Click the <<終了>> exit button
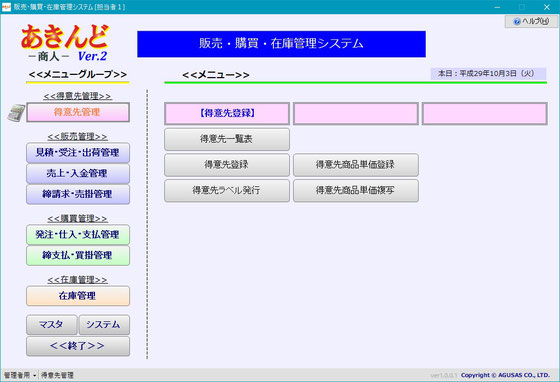This screenshot has width=560, height=382. (78, 346)
